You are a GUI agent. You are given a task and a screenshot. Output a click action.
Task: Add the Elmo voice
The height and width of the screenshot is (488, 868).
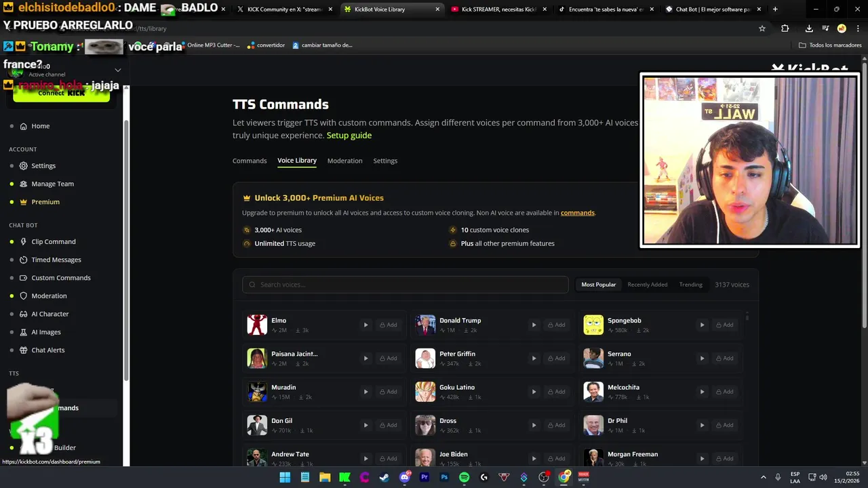[388, 325]
